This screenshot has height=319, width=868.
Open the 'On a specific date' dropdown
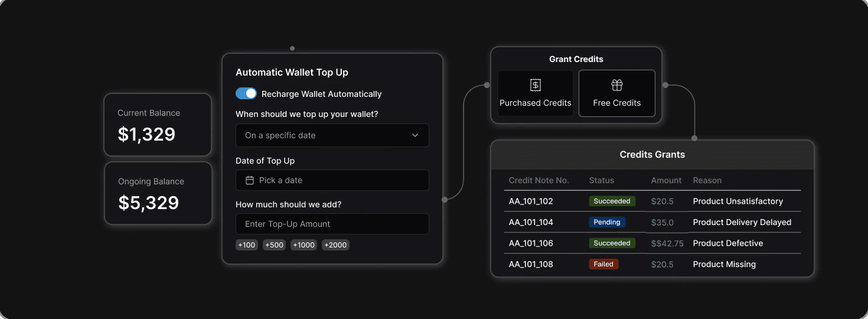tap(332, 135)
